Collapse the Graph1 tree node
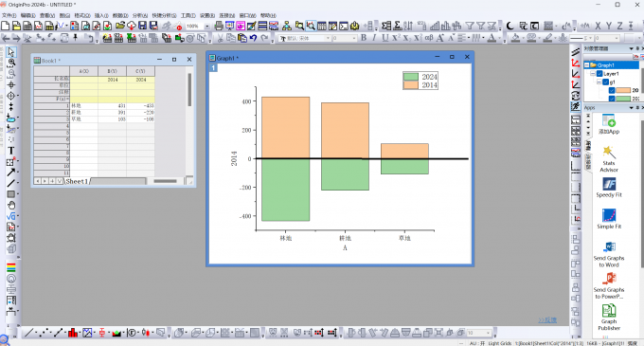Screen dimensions: 644x346 (587, 64)
